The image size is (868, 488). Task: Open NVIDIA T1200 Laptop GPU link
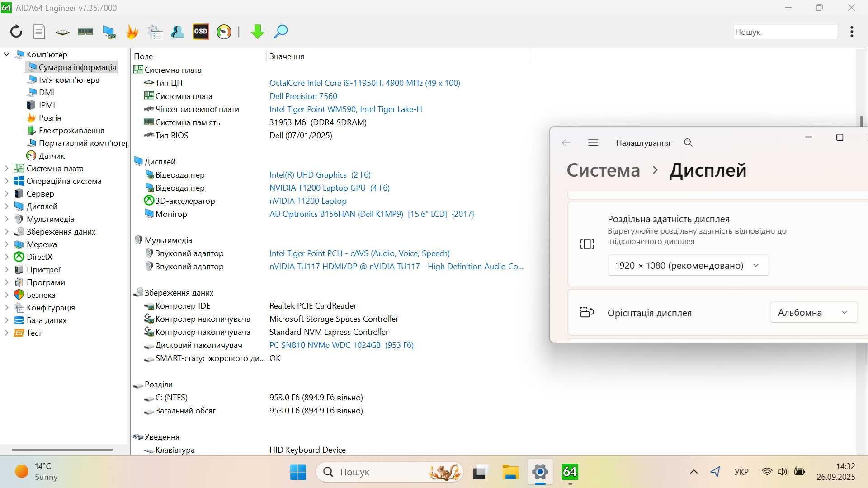[330, 188]
